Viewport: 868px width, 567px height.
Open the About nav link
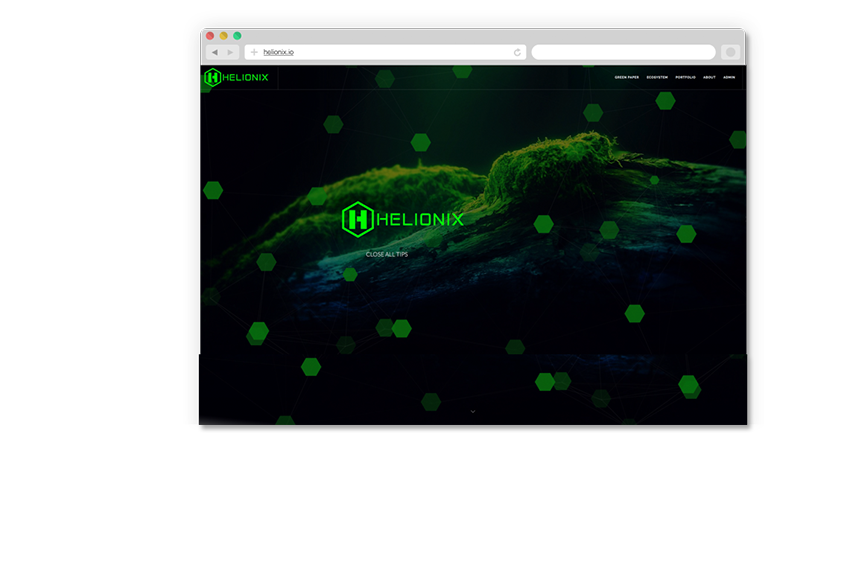pos(709,77)
